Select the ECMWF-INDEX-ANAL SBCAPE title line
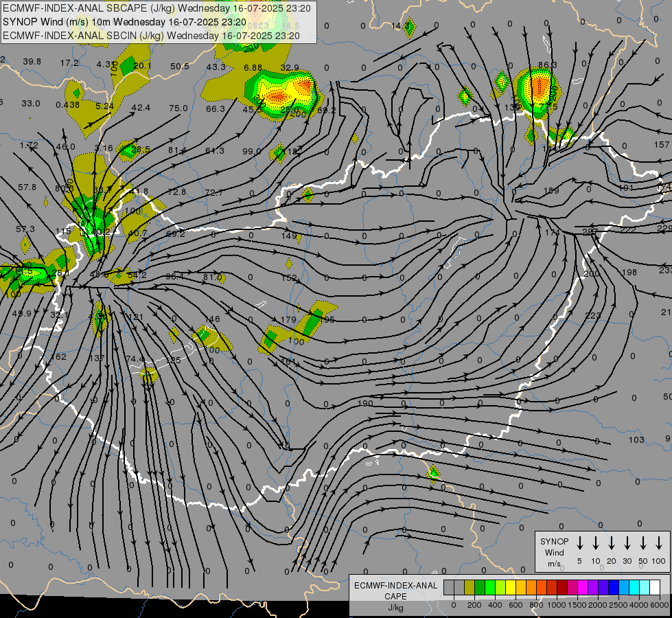672x618 pixels. [x=157, y=8]
